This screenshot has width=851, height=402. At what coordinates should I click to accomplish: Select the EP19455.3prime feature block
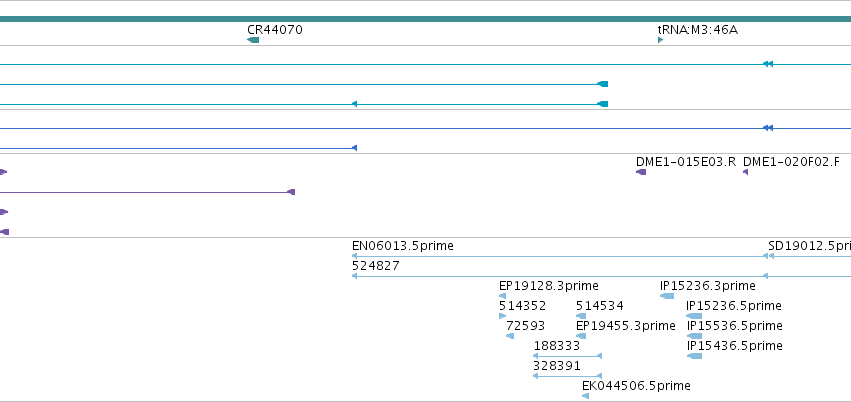coord(581,336)
